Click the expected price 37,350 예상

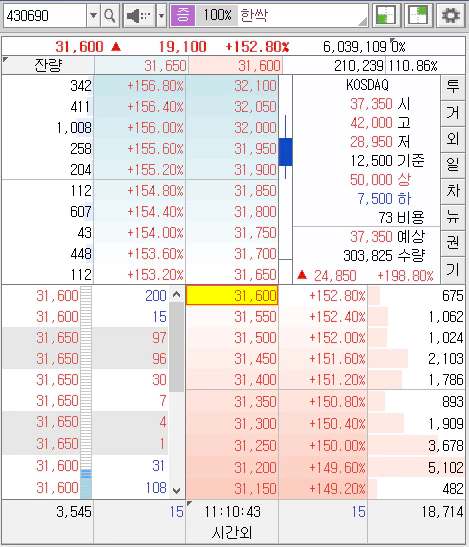click(x=387, y=237)
